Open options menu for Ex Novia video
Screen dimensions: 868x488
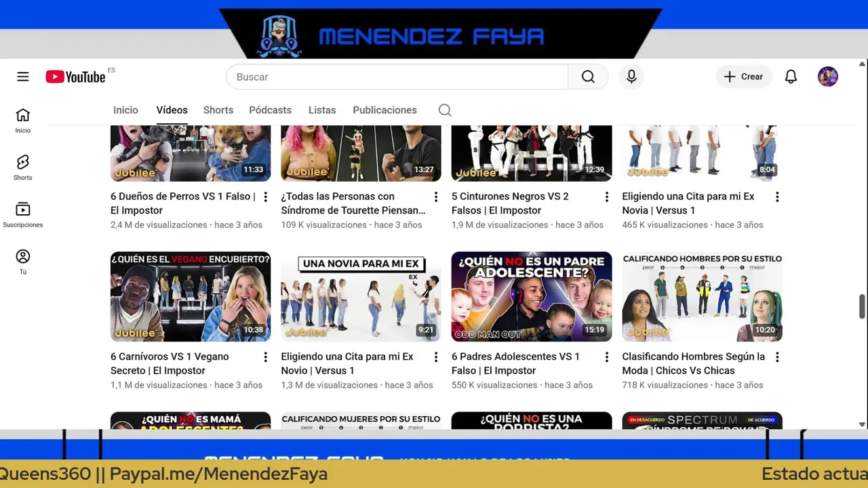point(777,197)
